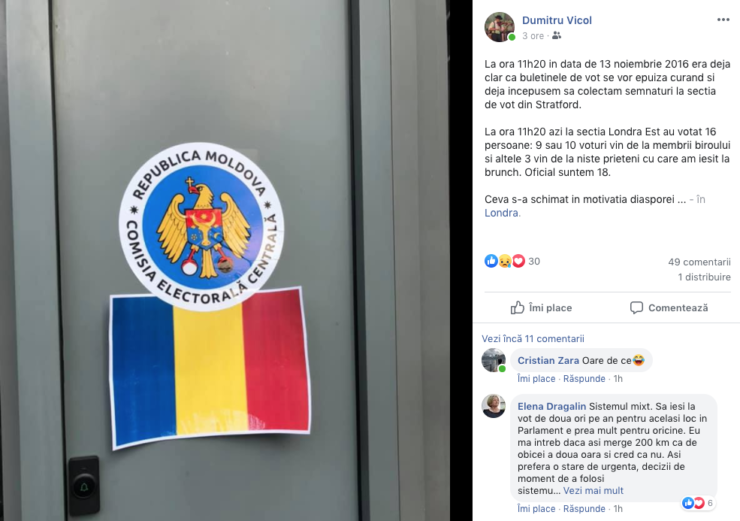Open the 1 distribuire shares link
Viewport: 740px width, 521px height.
click(704, 277)
